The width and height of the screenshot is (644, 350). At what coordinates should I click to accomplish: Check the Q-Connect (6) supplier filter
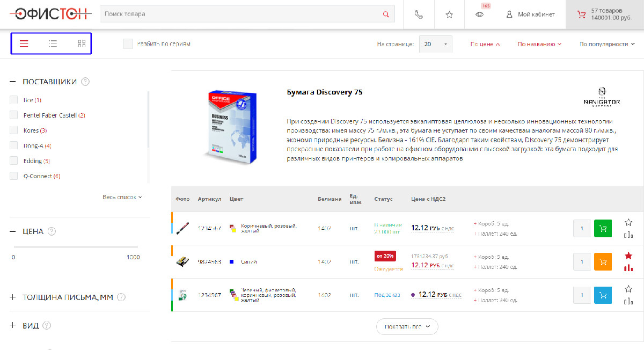[x=14, y=176]
